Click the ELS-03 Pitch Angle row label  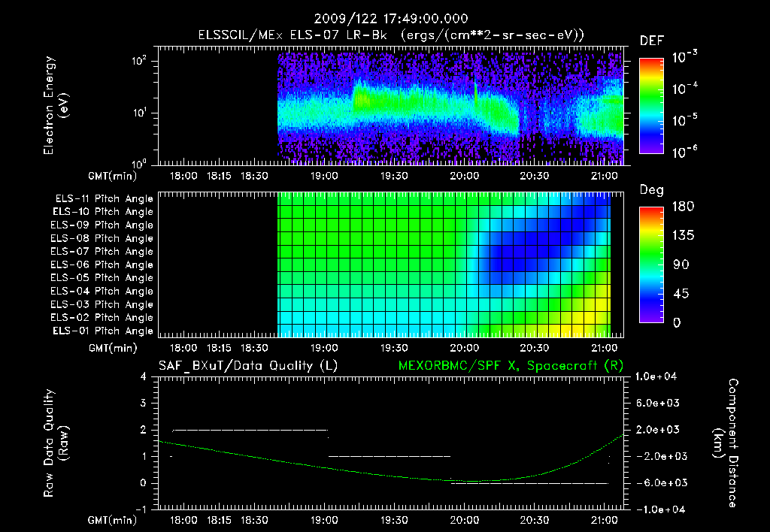coord(102,304)
